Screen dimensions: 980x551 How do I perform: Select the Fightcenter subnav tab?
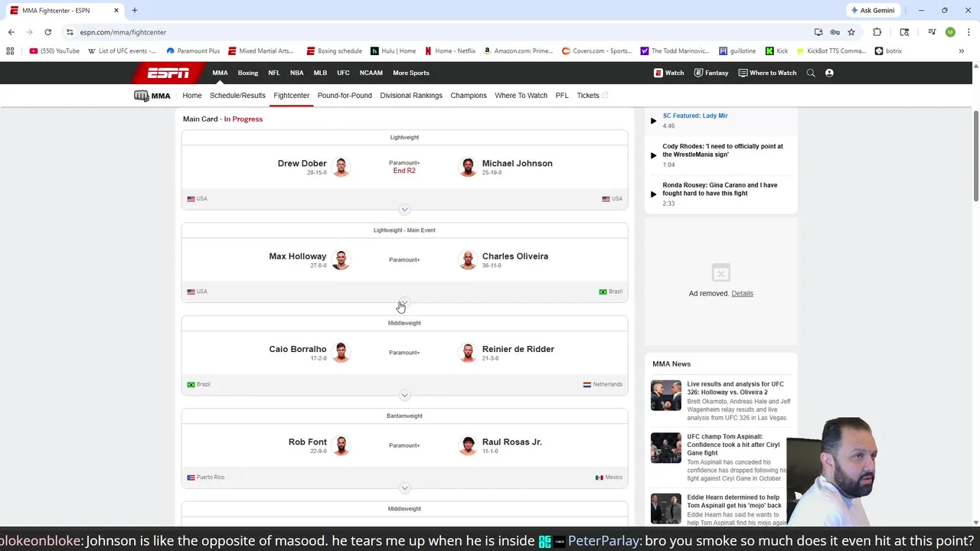point(292,96)
